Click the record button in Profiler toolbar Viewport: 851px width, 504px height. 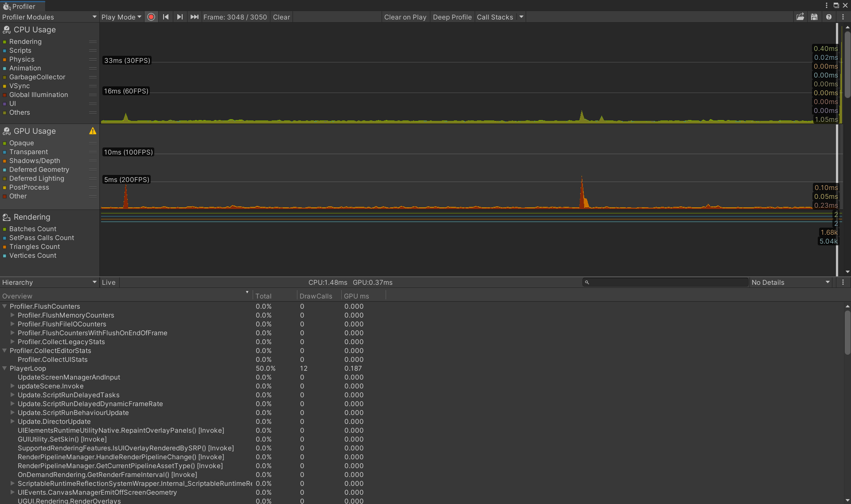click(x=151, y=17)
